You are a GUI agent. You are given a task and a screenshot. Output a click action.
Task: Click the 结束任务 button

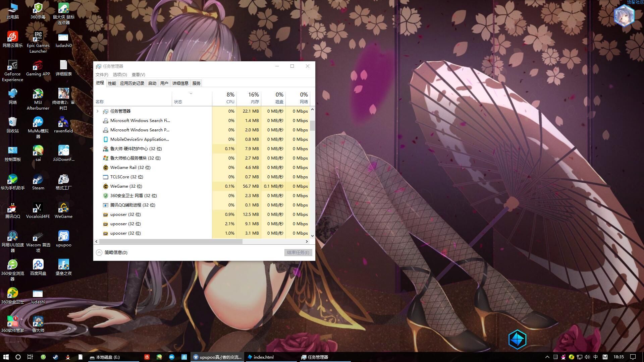coord(298,252)
